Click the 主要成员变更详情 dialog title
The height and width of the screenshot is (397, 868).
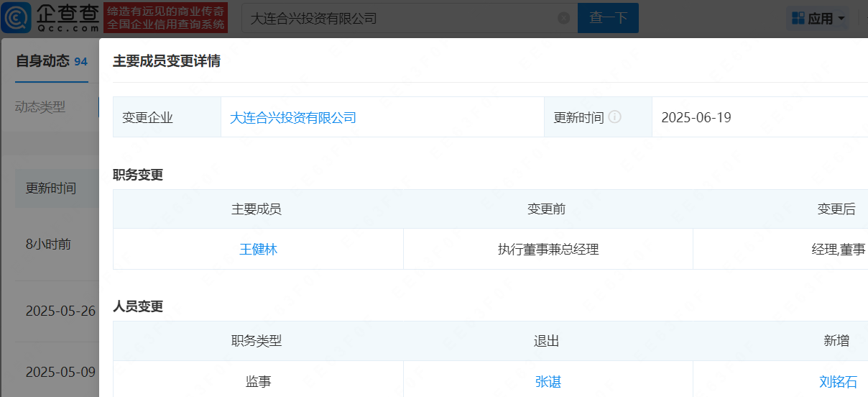coord(167,61)
